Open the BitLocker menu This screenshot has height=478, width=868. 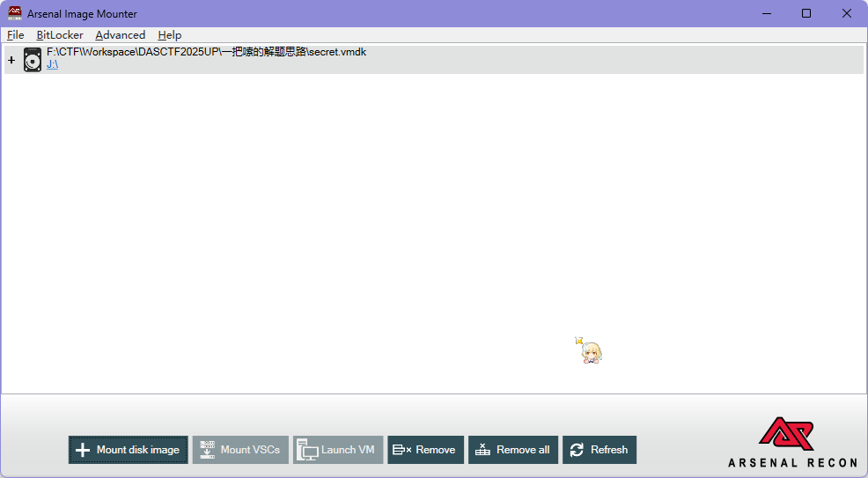[60, 35]
